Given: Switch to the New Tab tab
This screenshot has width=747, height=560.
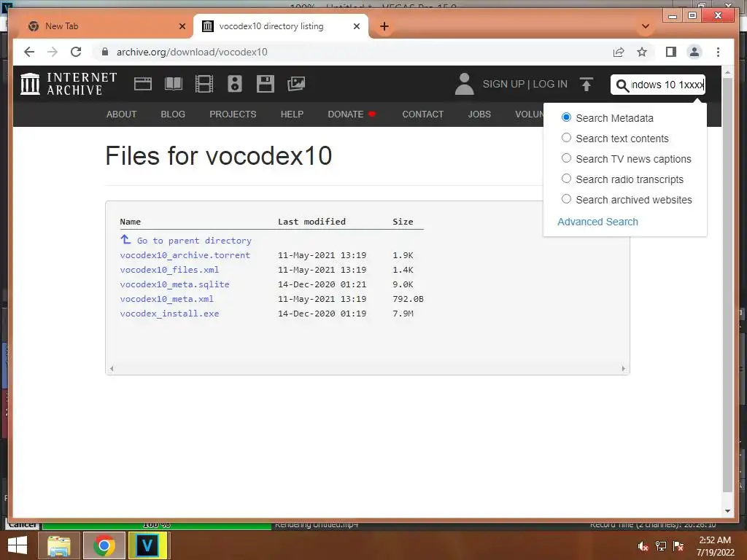Looking at the screenshot, I should pyautogui.click(x=105, y=27).
